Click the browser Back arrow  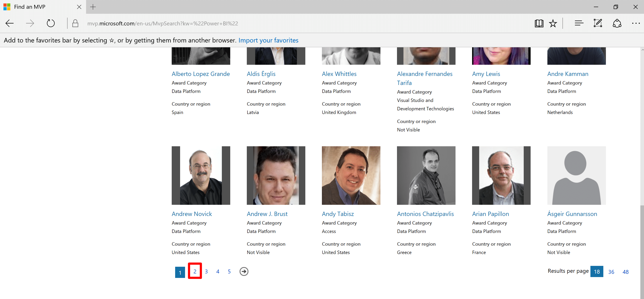click(x=9, y=23)
